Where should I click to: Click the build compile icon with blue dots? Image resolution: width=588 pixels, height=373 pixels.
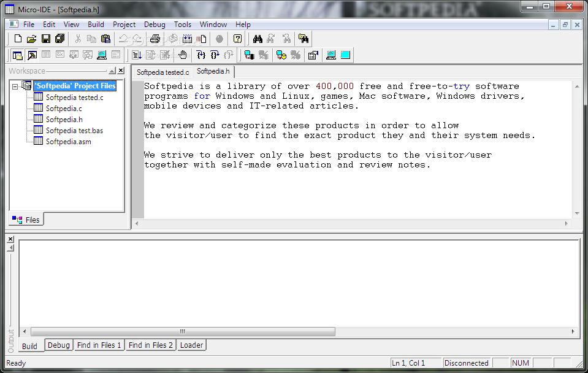tap(187, 39)
